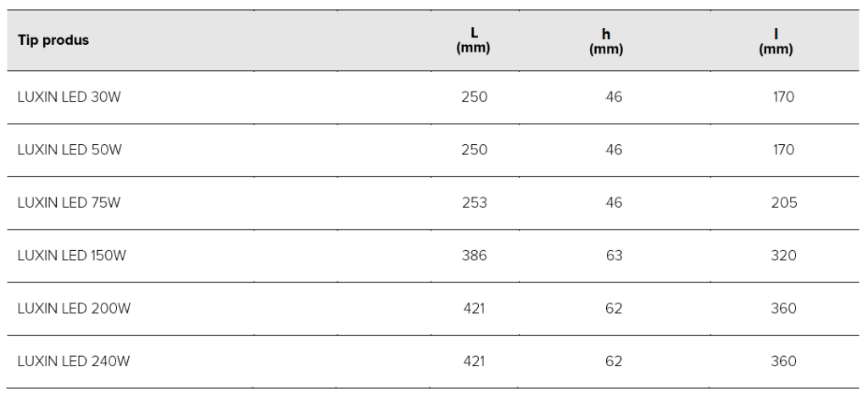Viewport: 868px width, 395px height.
Task: Click the 'L (mm)' column header
Action: tap(473, 41)
